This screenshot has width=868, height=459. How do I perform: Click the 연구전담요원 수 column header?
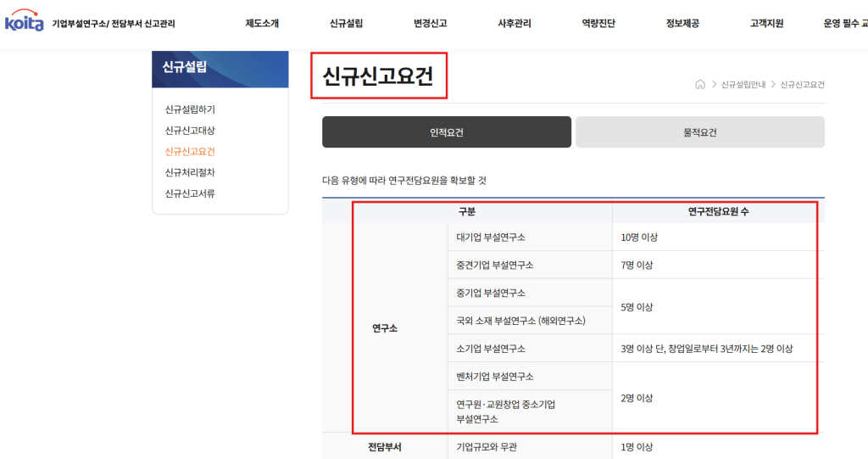[719, 211]
